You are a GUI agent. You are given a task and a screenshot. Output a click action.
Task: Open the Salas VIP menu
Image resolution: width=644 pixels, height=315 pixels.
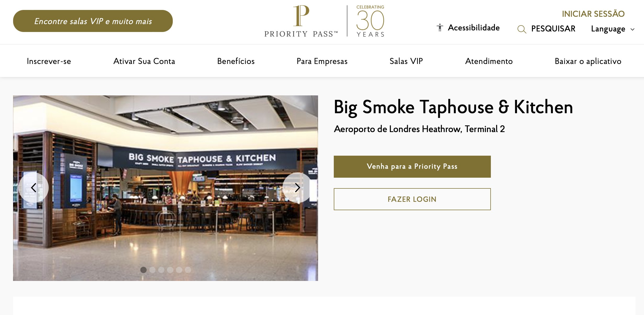tap(406, 61)
